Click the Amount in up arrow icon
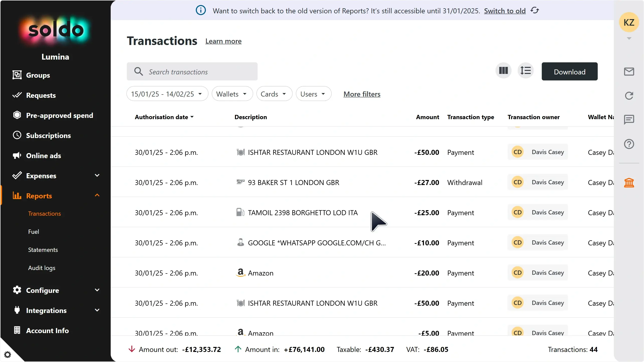Screen dimensions: 644x362 [x=238, y=349]
